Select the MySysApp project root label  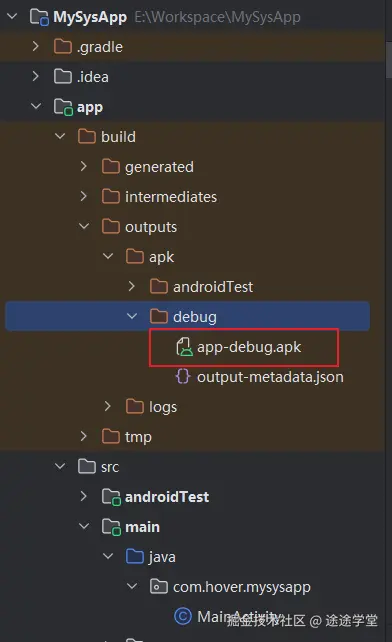point(90,17)
